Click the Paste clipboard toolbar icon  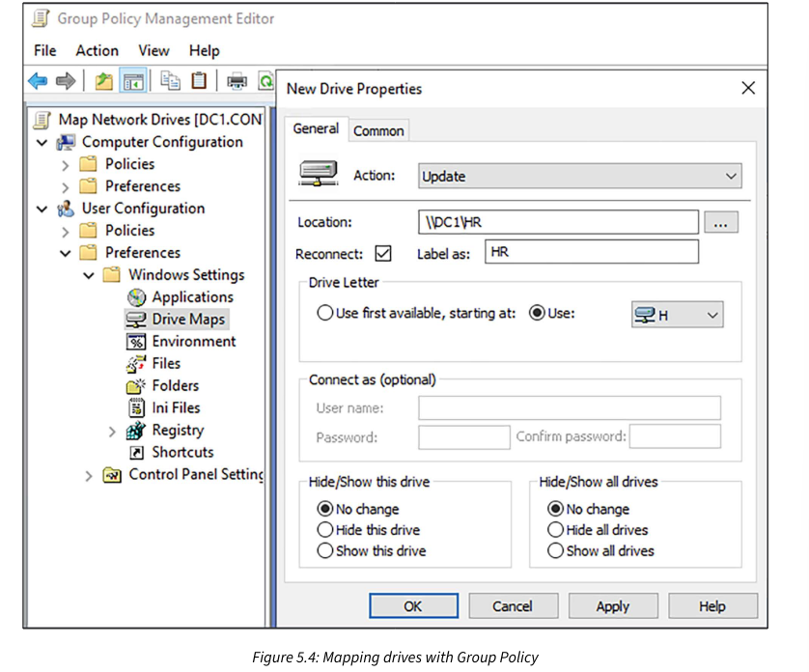(199, 81)
